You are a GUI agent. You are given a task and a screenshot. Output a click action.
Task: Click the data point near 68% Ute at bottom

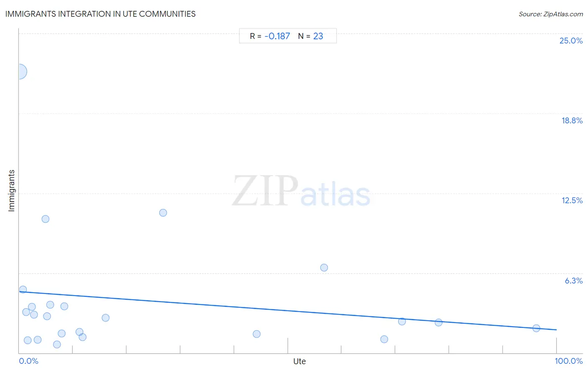(384, 339)
